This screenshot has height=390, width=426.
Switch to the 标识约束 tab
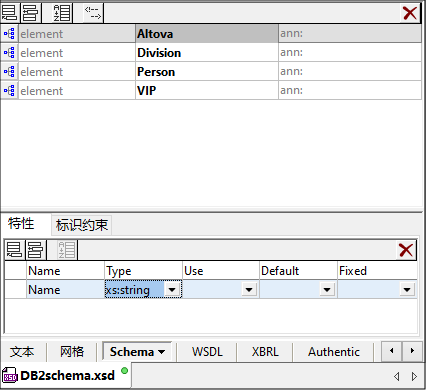coord(82,225)
